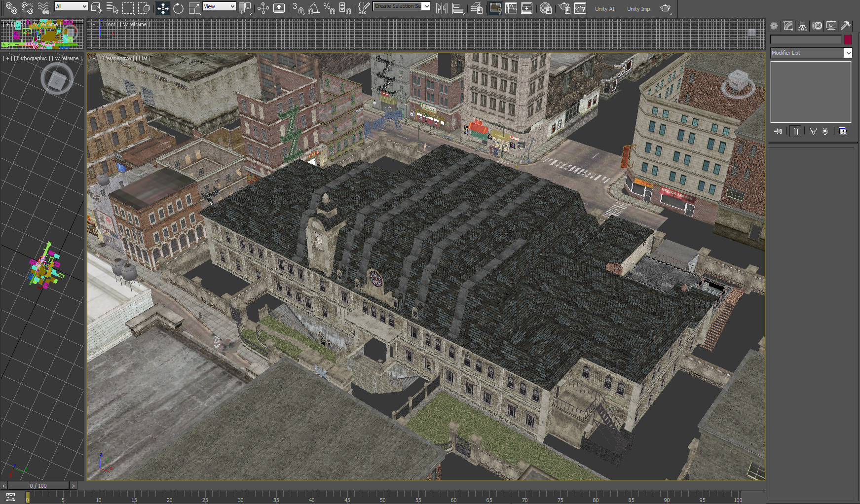Switch to the Motion command panel tab
Screen dimensions: 860x504
(817, 26)
